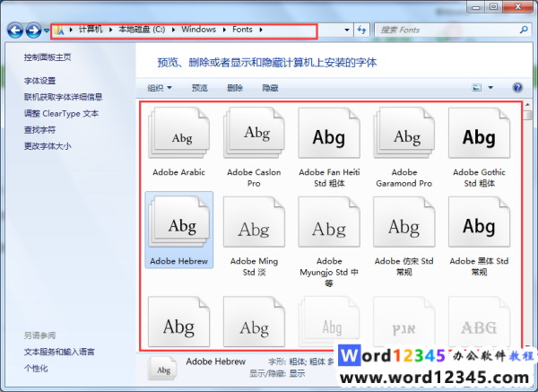Expand the arrow after Fonts in the path
Viewport: 538px width, 392px height.
point(261,30)
